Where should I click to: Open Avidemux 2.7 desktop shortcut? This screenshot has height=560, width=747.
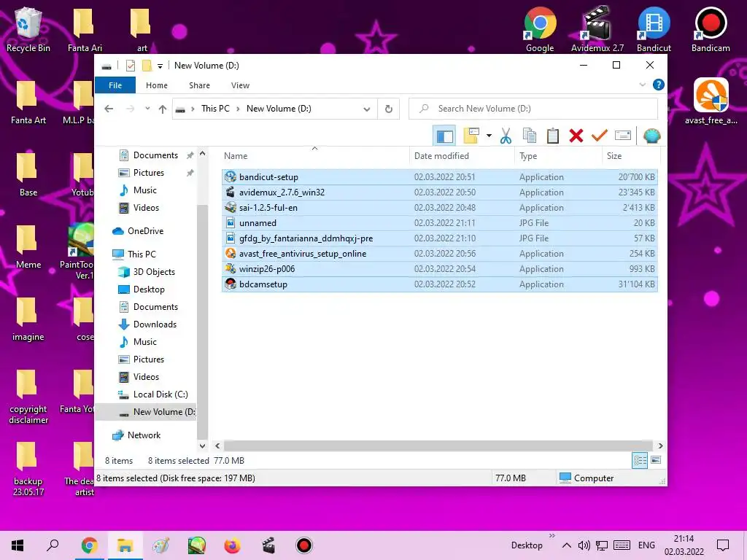[597, 30]
